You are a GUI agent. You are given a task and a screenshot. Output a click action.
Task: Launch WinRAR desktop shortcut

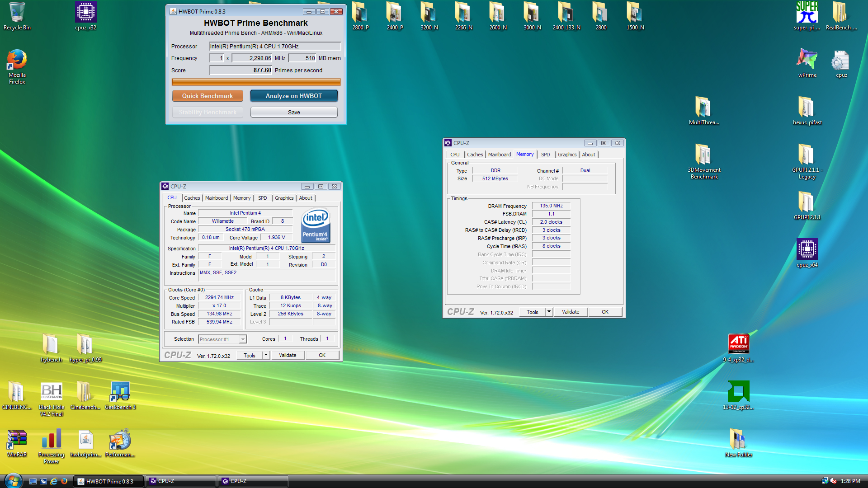17,443
